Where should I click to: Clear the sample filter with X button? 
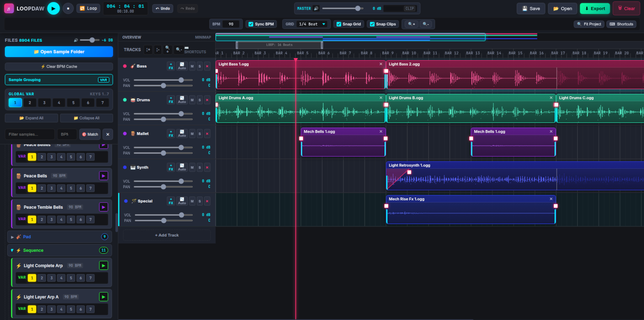pos(107,134)
